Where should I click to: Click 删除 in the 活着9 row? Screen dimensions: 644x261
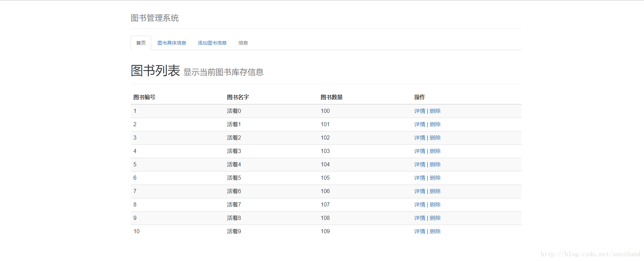[x=435, y=232]
